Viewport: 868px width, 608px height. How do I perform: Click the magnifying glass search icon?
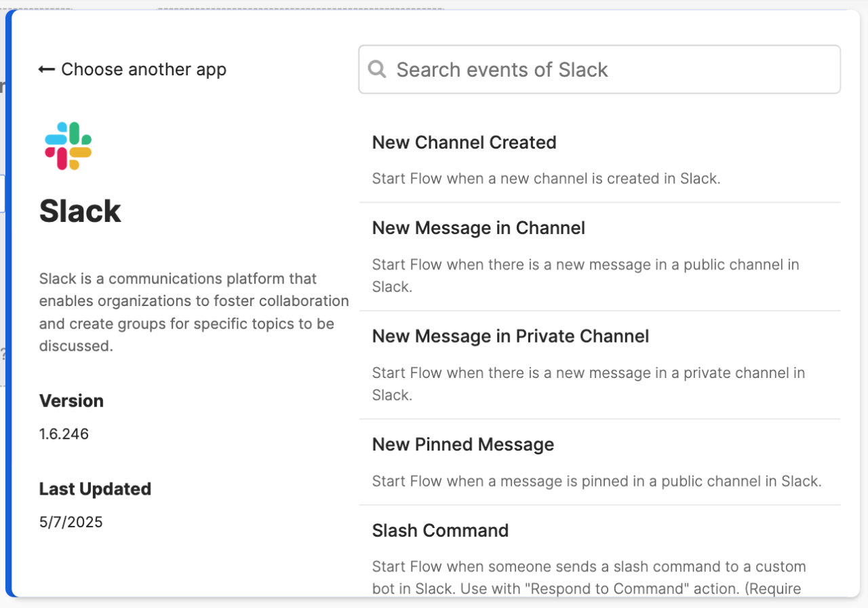click(x=378, y=69)
